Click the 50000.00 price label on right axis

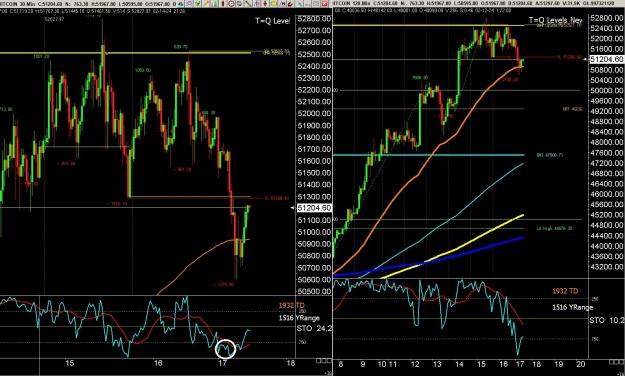click(606, 91)
